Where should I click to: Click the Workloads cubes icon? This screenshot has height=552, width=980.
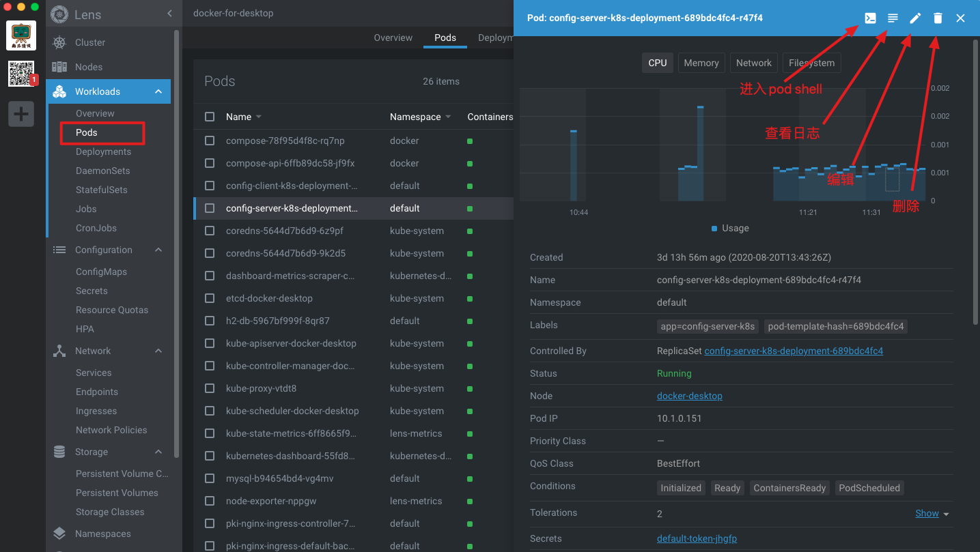click(60, 91)
